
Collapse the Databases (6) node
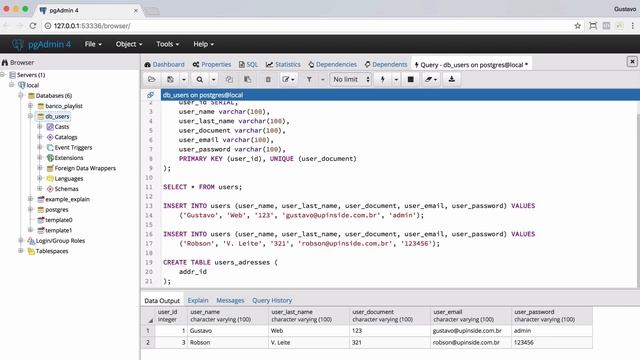pyautogui.click(x=21, y=96)
